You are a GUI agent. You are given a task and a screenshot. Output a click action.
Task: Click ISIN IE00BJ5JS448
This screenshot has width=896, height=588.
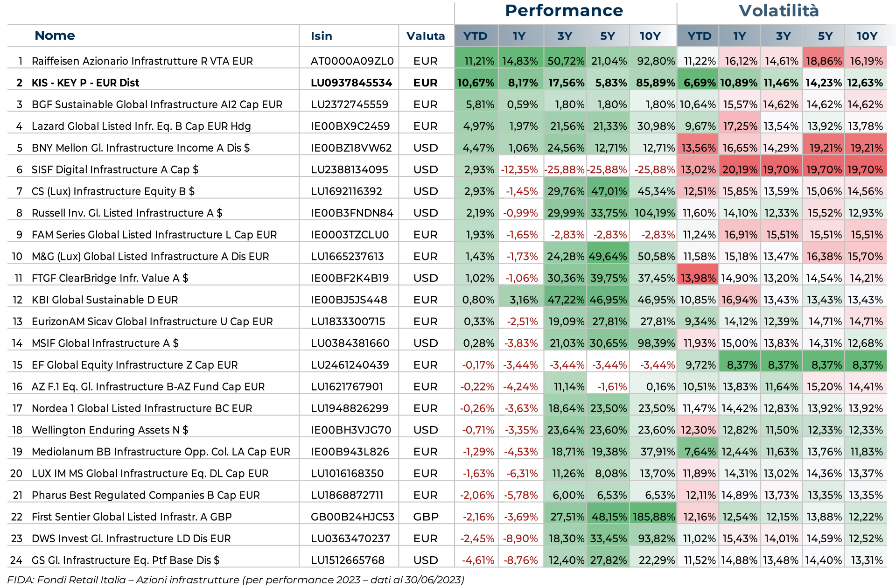349,300
